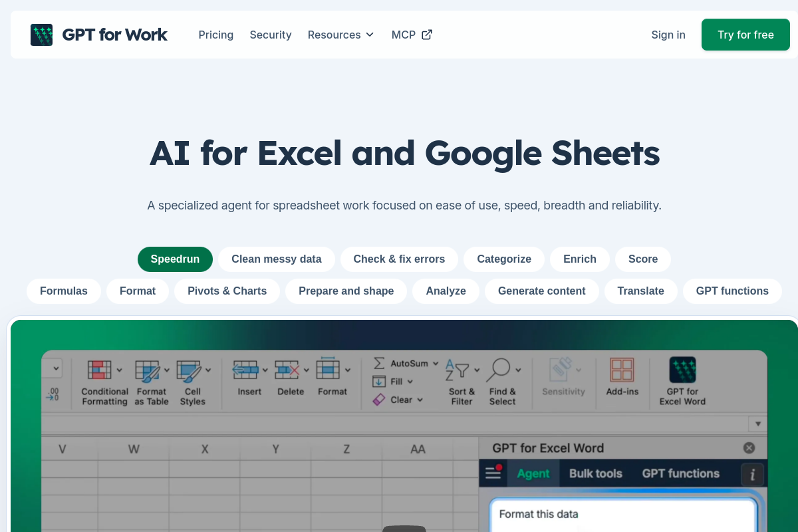This screenshot has width=798, height=532.
Task: Click the Sensitivity icon
Action: [x=561, y=370]
